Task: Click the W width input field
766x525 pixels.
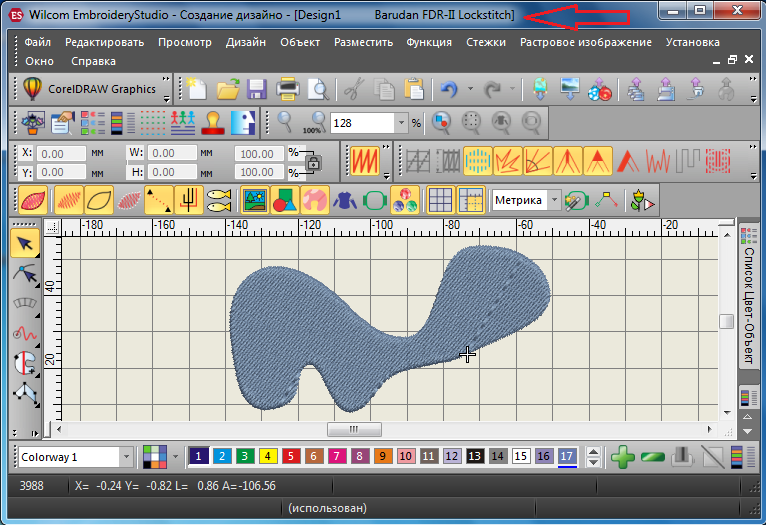Action: click(x=173, y=154)
